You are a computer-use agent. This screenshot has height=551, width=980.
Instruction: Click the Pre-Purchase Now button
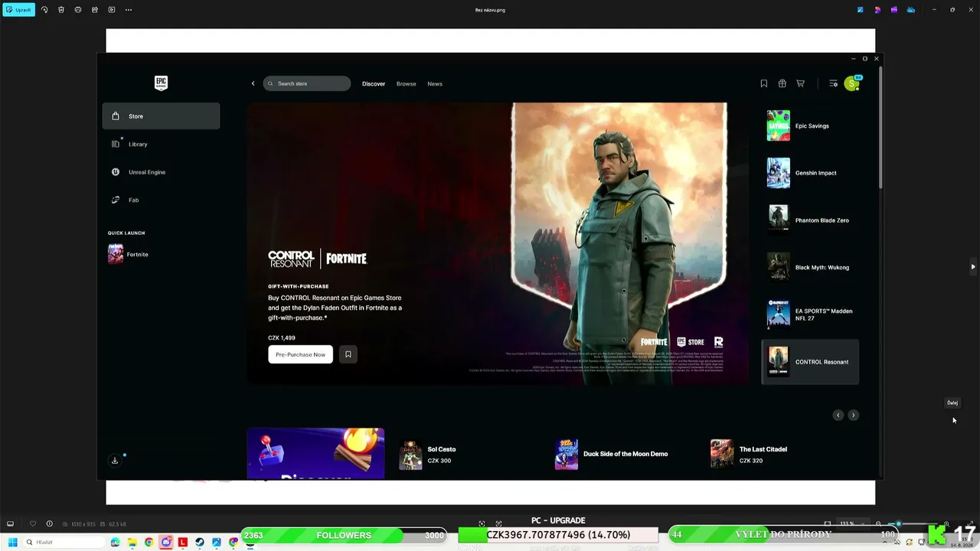click(300, 354)
